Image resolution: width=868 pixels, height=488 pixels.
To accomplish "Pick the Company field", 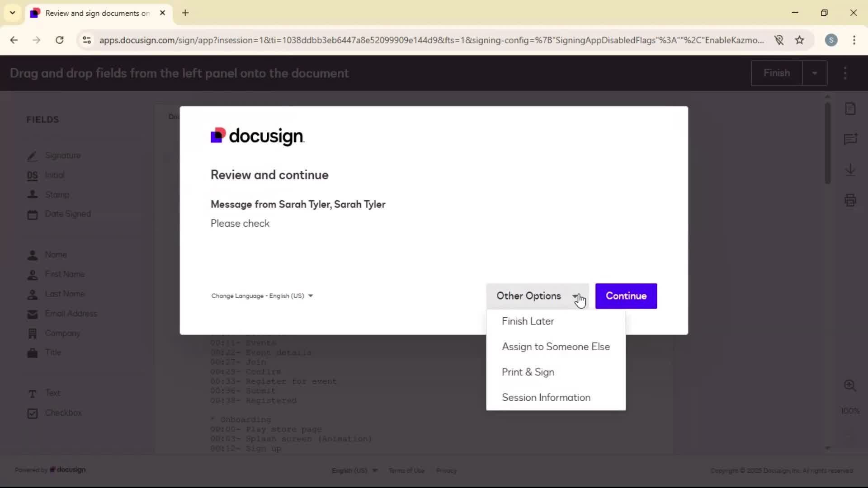I will coord(53,333).
